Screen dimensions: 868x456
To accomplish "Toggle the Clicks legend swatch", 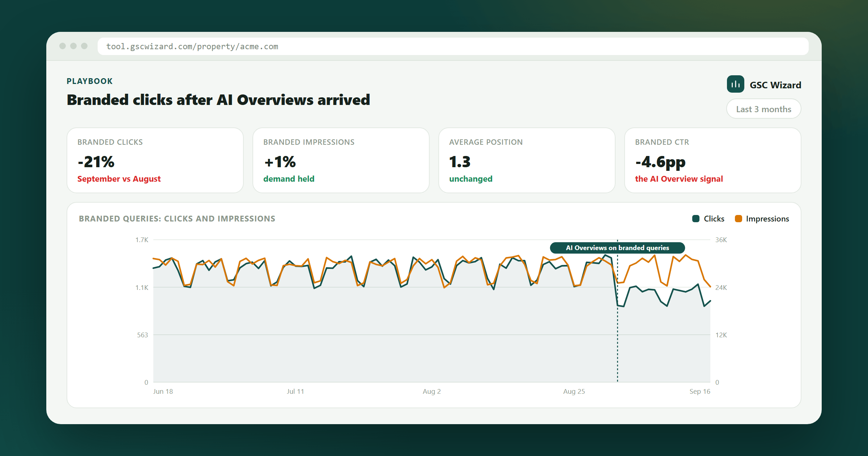I will click(x=696, y=219).
